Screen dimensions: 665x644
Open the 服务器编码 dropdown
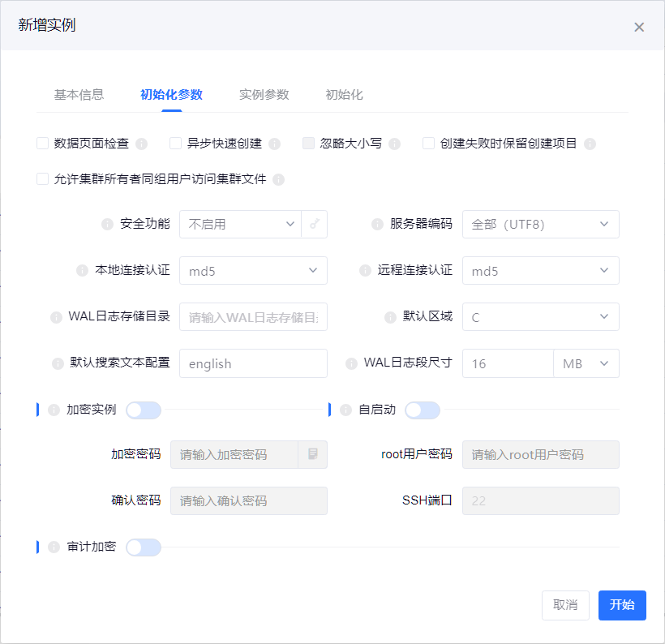540,225
